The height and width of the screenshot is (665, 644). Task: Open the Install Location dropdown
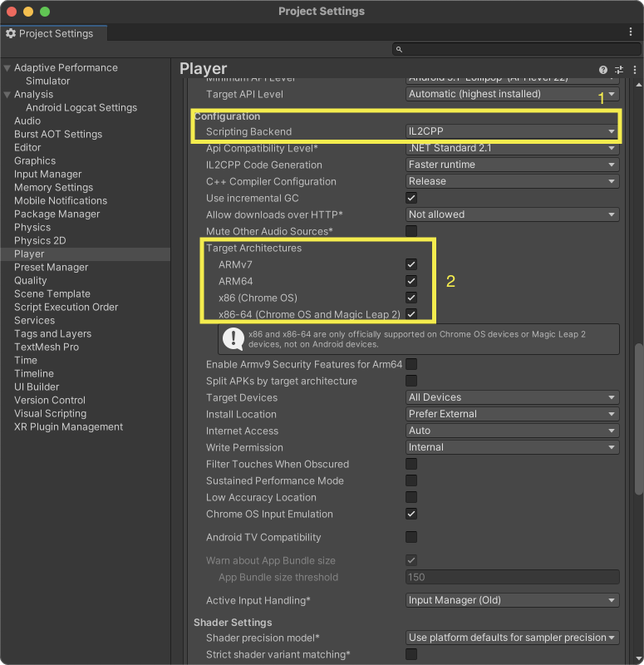pyautogui.click(x=513, y=414)
